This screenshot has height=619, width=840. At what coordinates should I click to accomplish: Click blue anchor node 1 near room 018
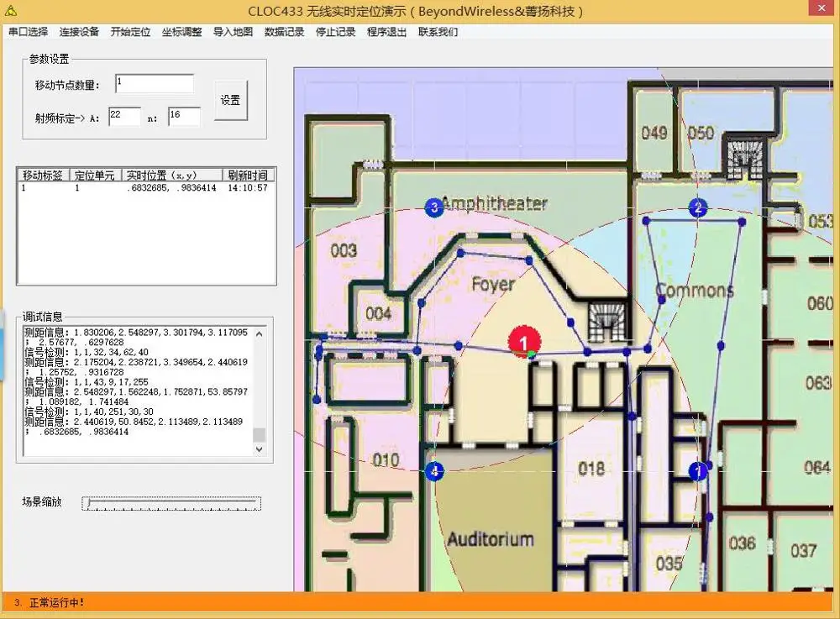(x=697, y=471)
